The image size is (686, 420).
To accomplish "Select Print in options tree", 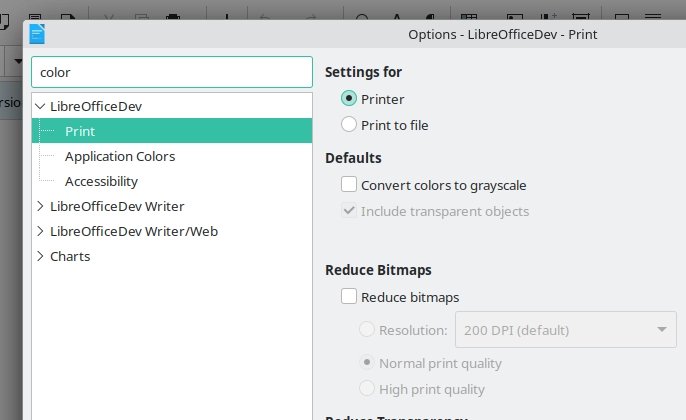I will [x=172, y=131].
